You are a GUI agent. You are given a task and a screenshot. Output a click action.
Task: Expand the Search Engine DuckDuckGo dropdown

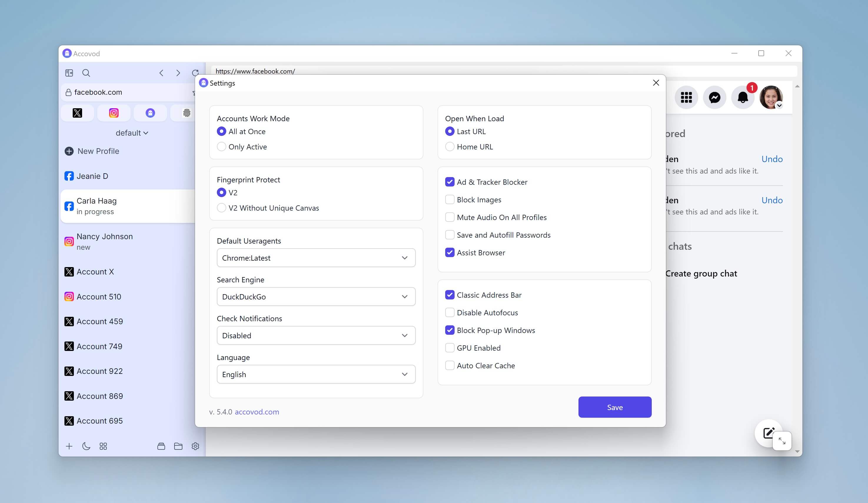(x=316, y=297)
